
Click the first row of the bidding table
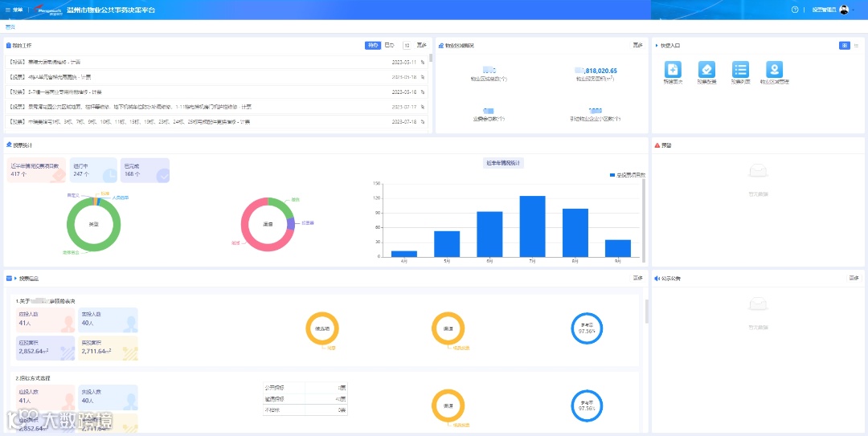click(305, 387)
